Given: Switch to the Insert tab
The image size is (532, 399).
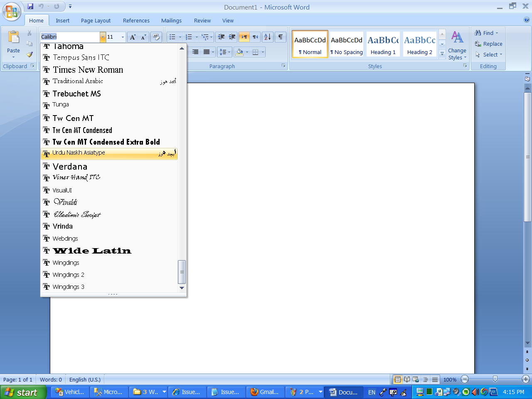Looking at the screenshot, I should coord(63,20).
